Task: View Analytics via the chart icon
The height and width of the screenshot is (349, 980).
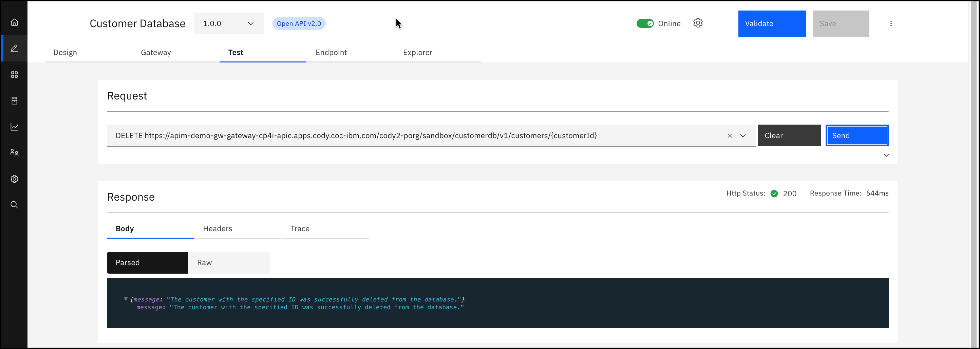Action: (x=14, y=127)
